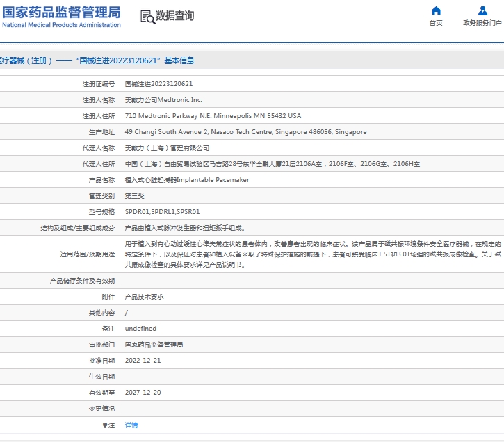Image resolution: width=504 pixels, height=442 pixels.
Task: Click the bulb icon beside 注
Action: tap(105, 425)
